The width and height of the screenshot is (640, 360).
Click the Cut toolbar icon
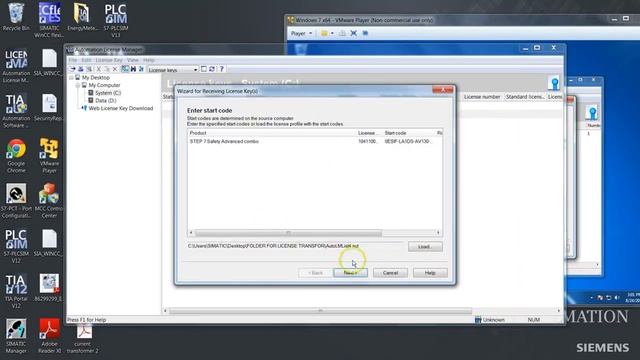[x=98, y=69]
